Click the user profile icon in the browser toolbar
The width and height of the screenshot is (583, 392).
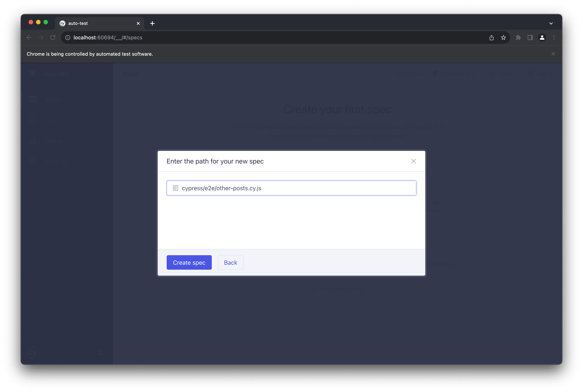(x=542, y=37)
